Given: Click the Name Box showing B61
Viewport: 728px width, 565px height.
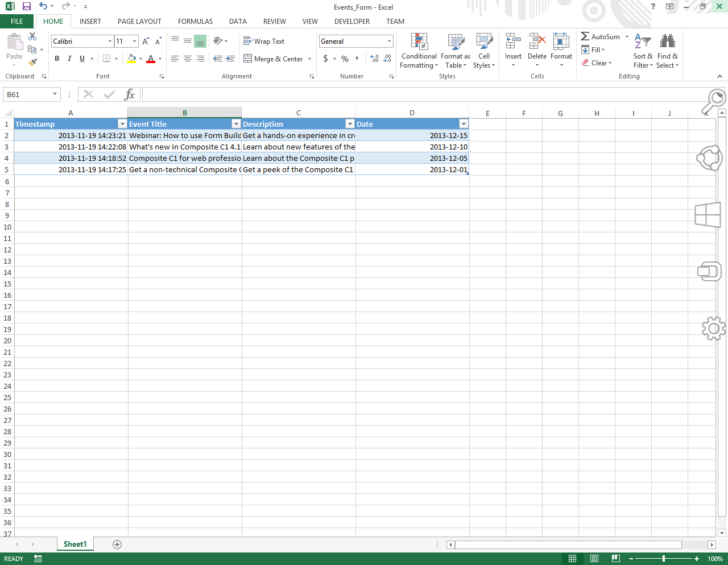Looking at the screenshot, I should pyautogui.click(x=27, y=95).
